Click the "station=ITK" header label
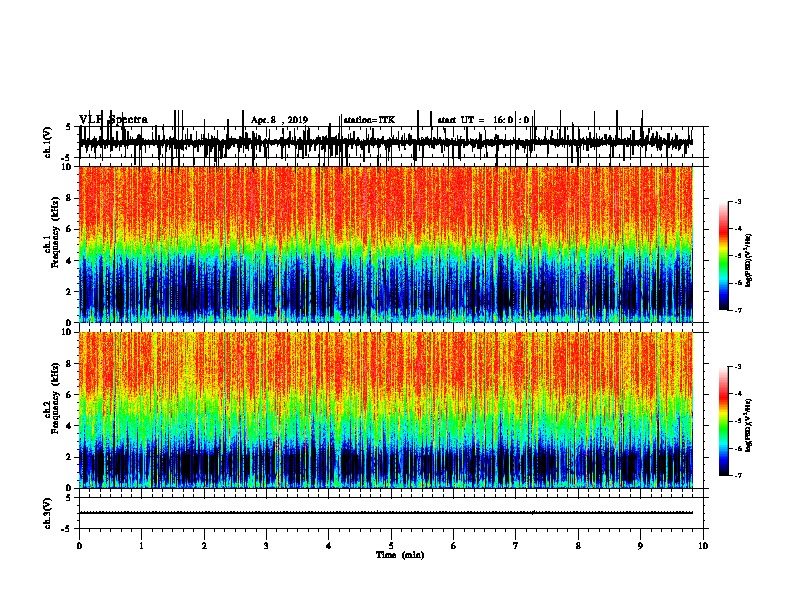 [369, 120]
